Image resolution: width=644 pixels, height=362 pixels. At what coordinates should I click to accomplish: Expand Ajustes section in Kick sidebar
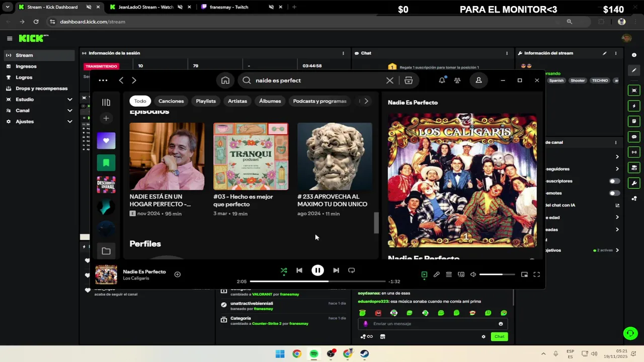[x=39, y=122]
